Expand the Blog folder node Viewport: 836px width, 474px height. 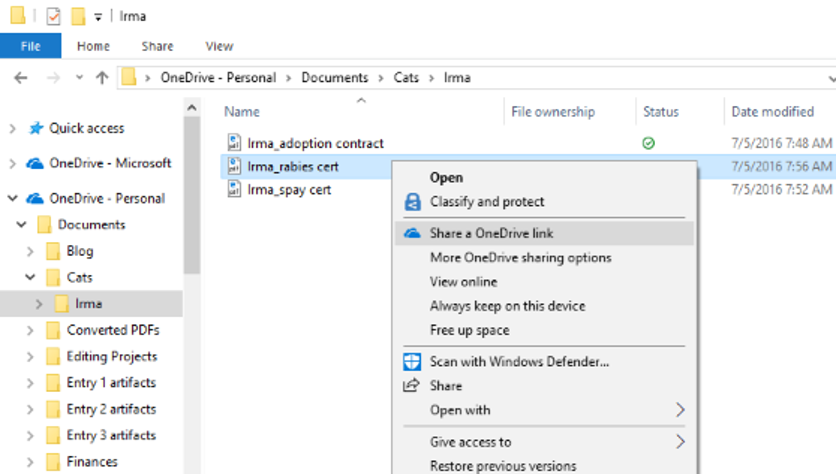click(x=30, y=251)
